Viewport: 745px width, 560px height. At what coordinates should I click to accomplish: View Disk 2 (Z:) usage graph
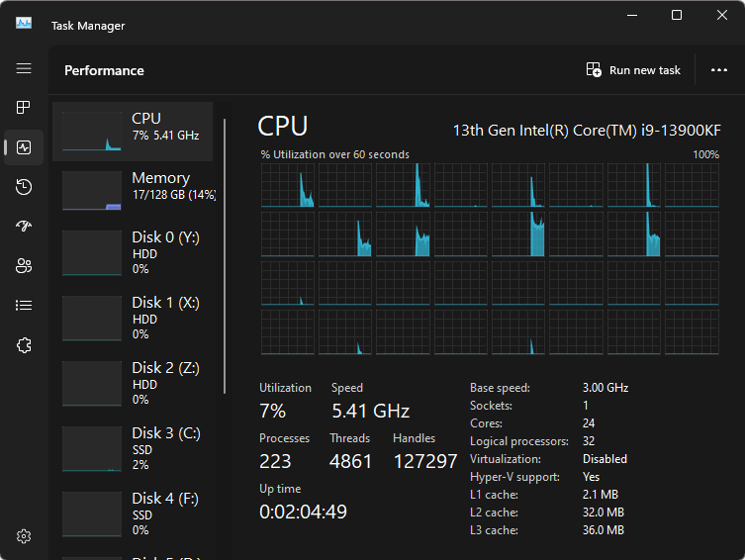tap(133, 384)
